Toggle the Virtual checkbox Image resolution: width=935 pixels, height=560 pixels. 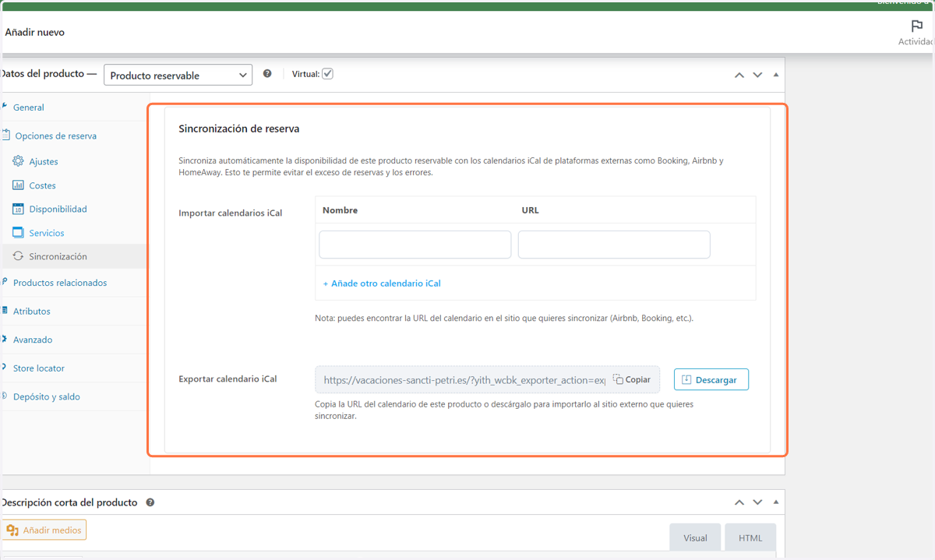point(328,74)
